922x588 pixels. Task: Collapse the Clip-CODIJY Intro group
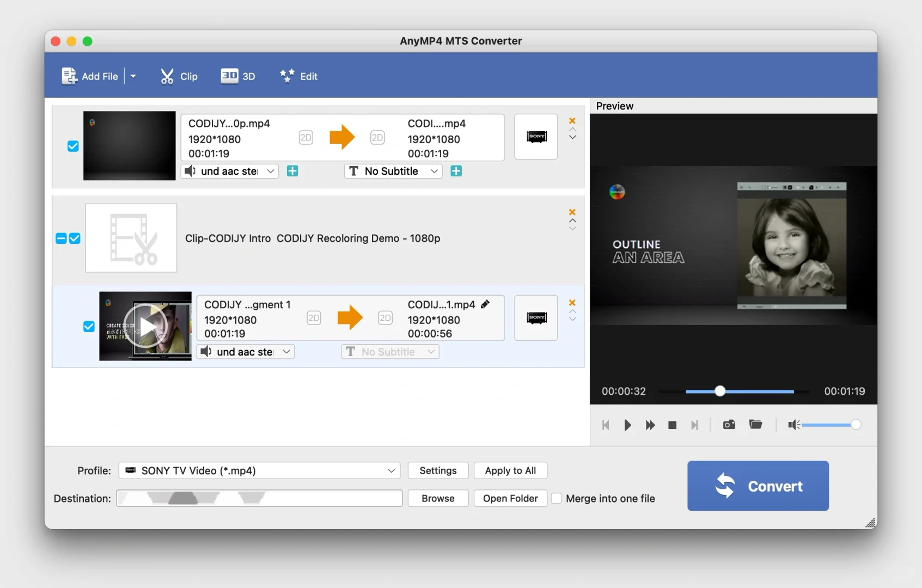[x=61, y=238]
